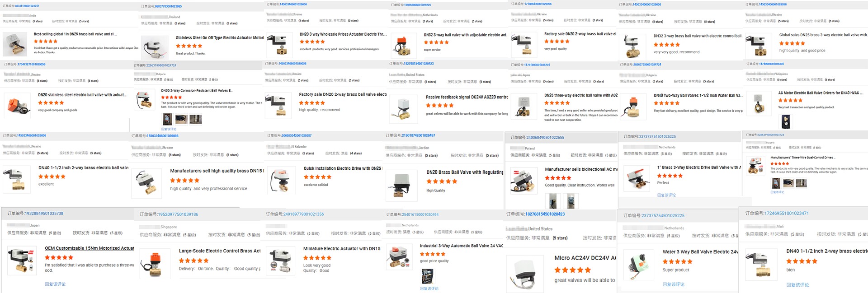This screenshot has height=293, width=868.
Task: Open the Large-Scale Electric Control Brass listing
Action: pyautogui.click(x=220, y=251)
